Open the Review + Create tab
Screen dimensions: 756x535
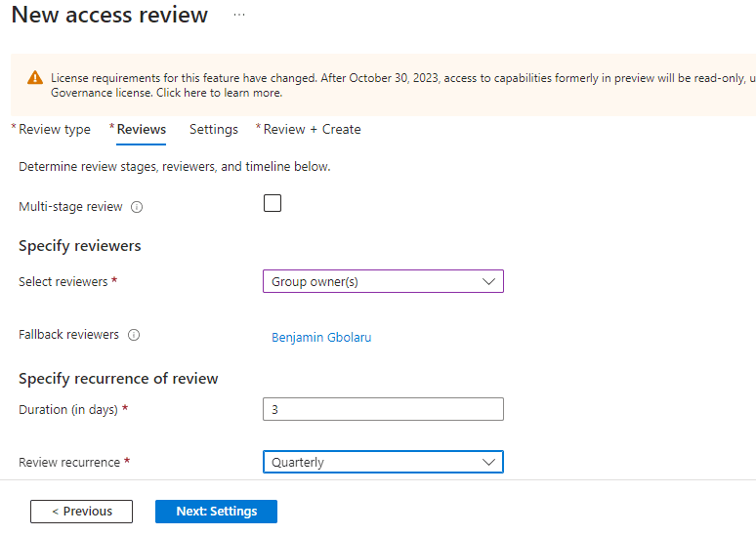(312, 129)
